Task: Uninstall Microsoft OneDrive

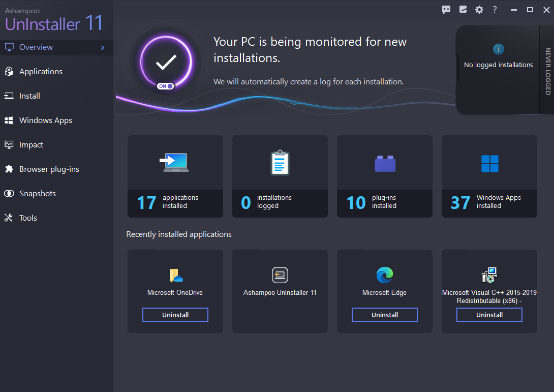Action: pos(175,314)
